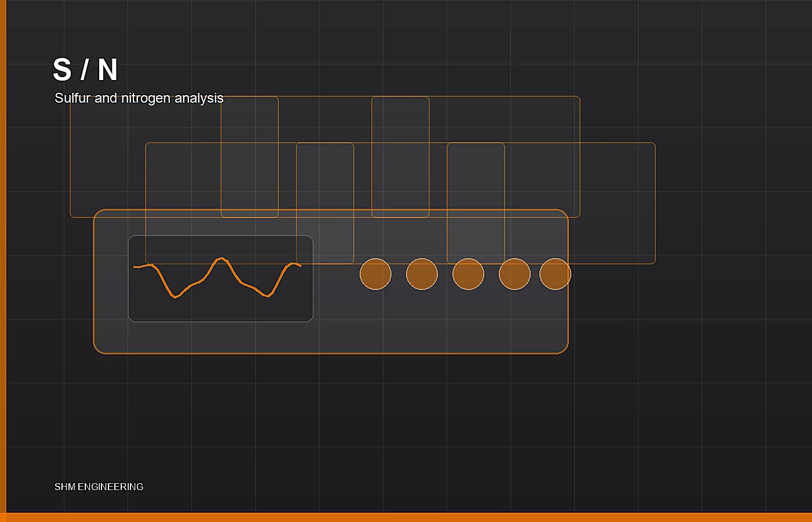Select the "Sulfur and nitrogen analysis" subtitle

tap(139, 98)
